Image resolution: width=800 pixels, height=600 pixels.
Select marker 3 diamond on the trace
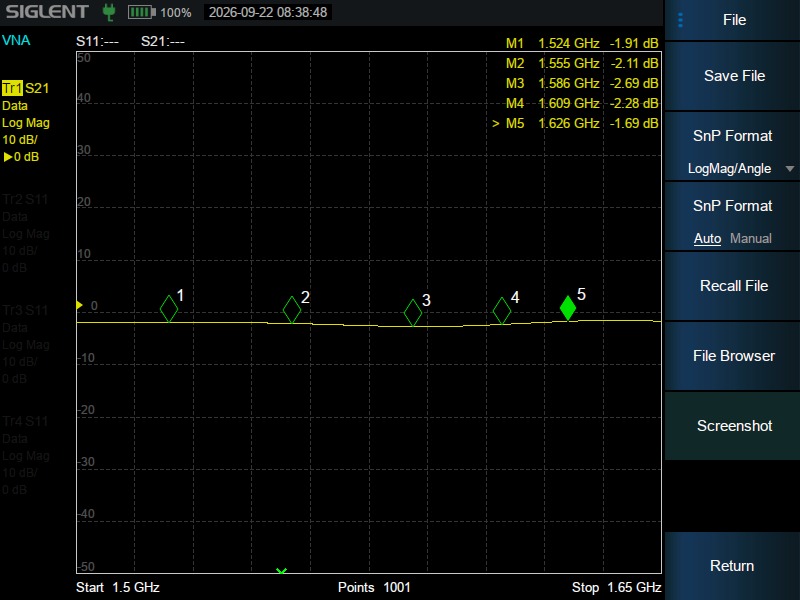pyautogui.click(x=413, y=312)
